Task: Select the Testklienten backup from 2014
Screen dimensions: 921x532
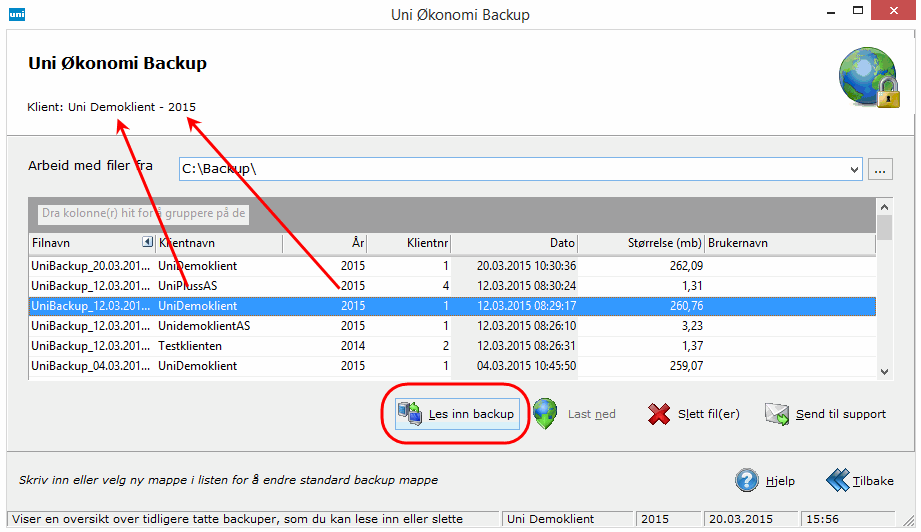Action: coord(300,346)
